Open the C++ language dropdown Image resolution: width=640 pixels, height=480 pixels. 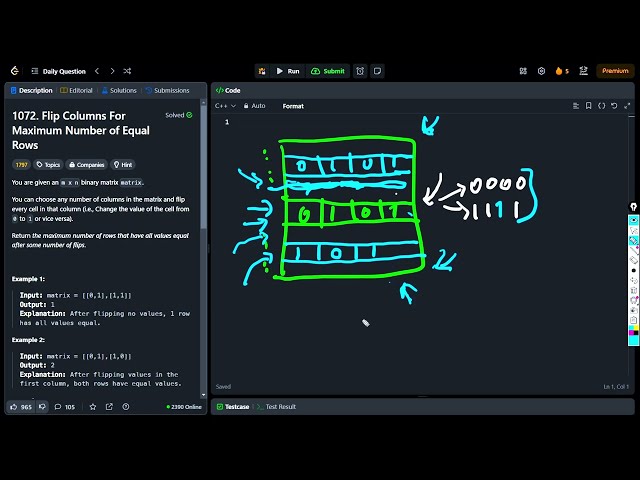pos(225,105)
